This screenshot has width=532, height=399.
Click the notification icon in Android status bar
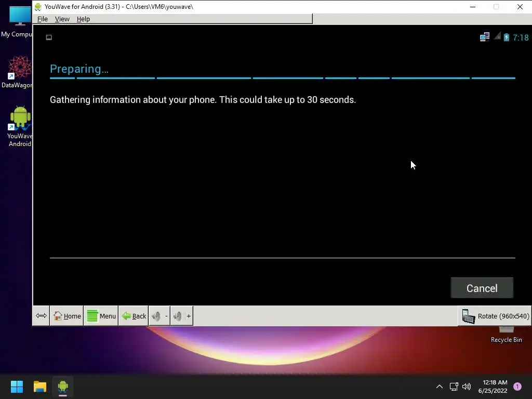(x=49, y=37)
